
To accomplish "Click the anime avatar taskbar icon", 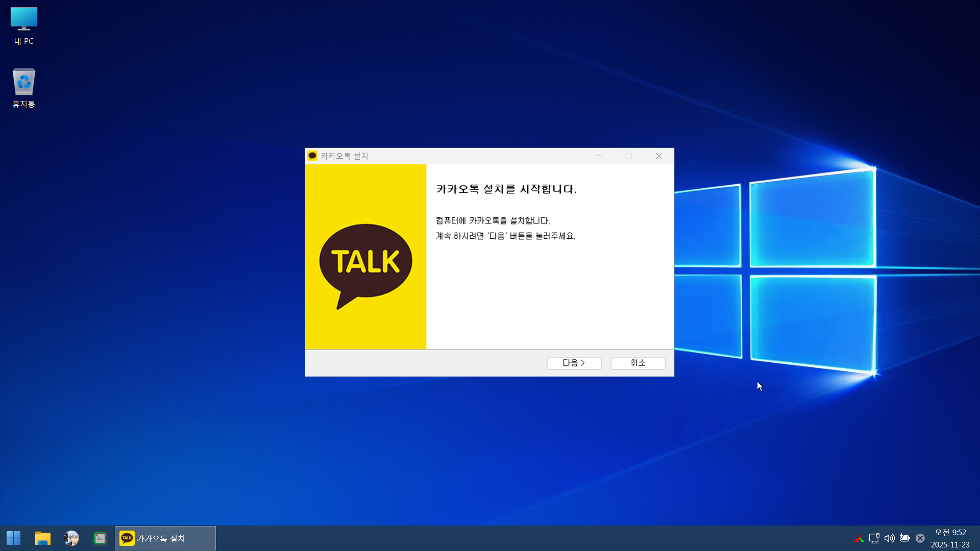I will point(71,538).
